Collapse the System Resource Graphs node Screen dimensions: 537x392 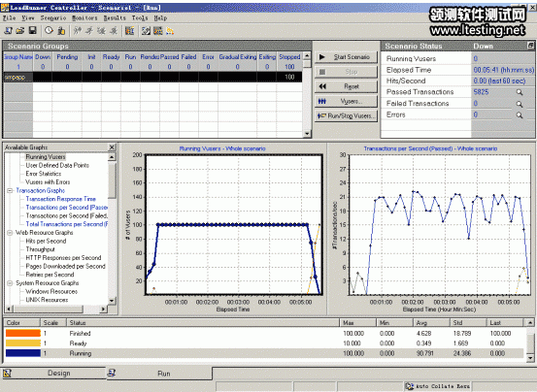pyautogui.click(x=10, y=283)
